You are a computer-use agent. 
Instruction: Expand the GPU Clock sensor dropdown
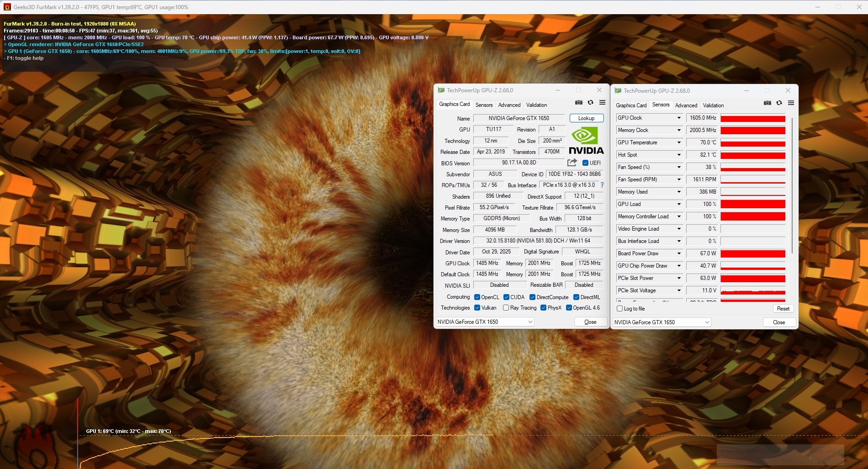pyautogui.click(x=679, y=118)
